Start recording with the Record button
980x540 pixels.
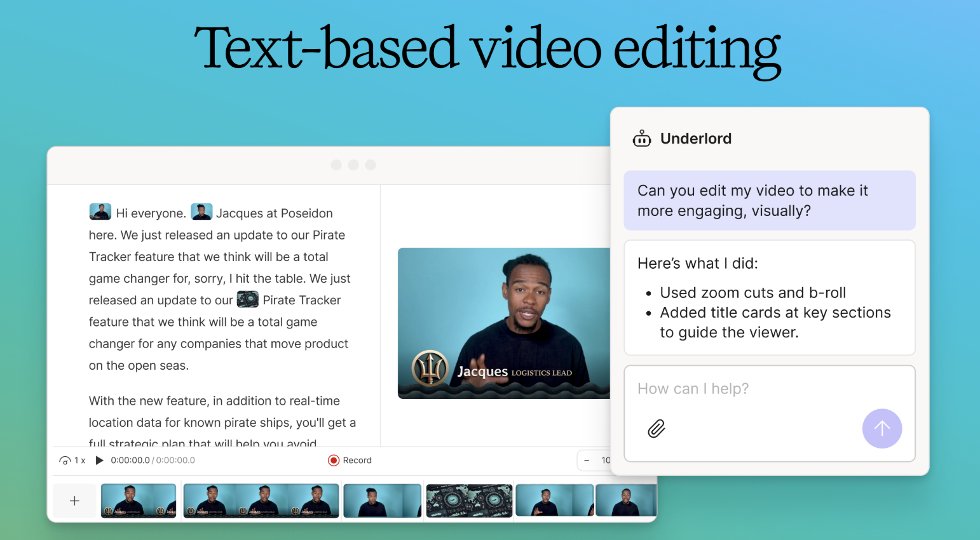[350, 461]
